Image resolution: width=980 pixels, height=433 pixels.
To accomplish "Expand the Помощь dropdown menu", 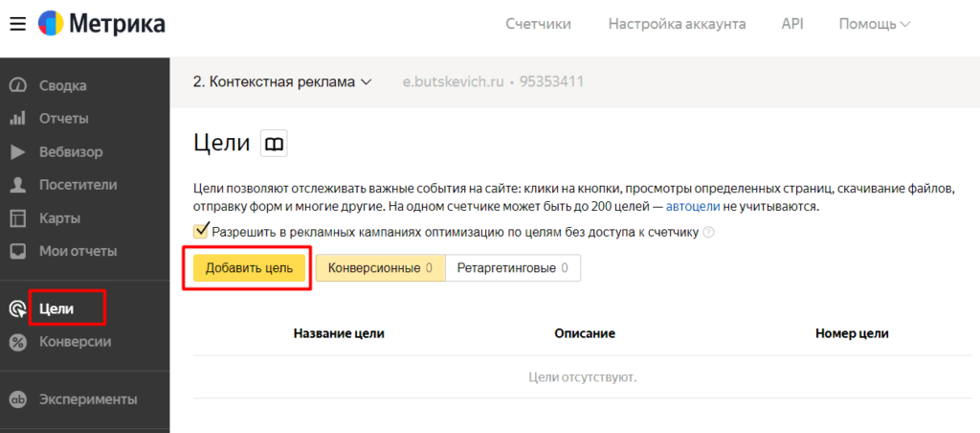I will 874,24.
